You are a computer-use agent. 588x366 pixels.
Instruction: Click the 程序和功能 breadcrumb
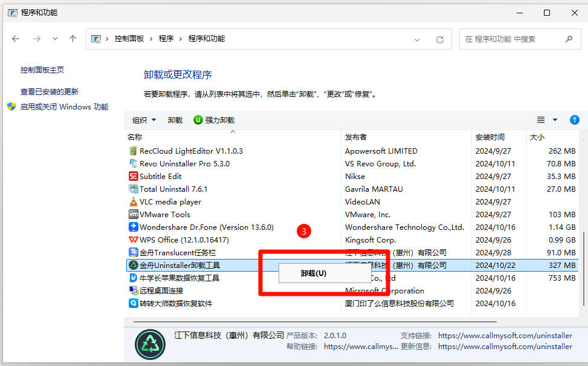point(207,39)
